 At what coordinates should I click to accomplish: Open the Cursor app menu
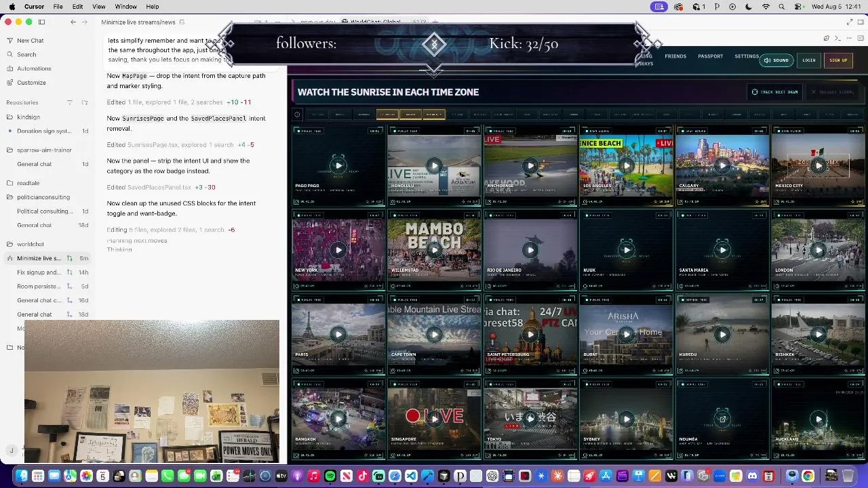point(34,7)
